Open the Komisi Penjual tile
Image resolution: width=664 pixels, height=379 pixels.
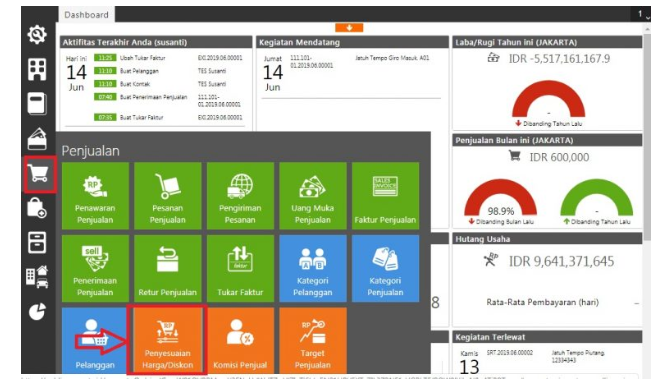click(x=240, y=340)
